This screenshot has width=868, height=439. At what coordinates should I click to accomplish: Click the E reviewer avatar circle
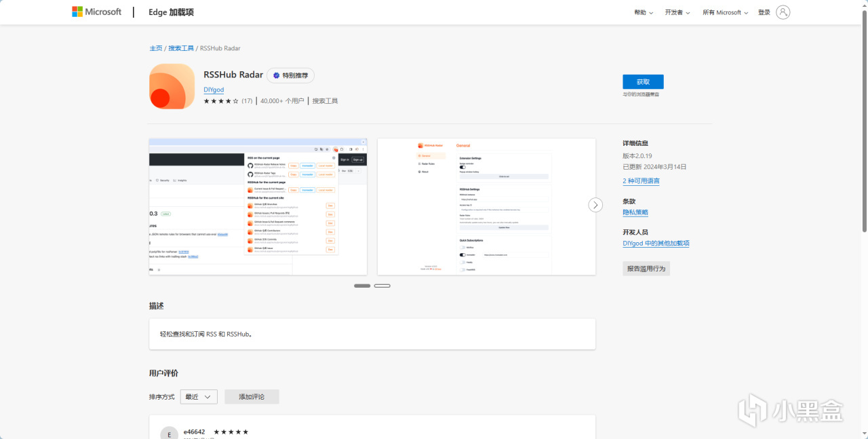pos(170,433)
